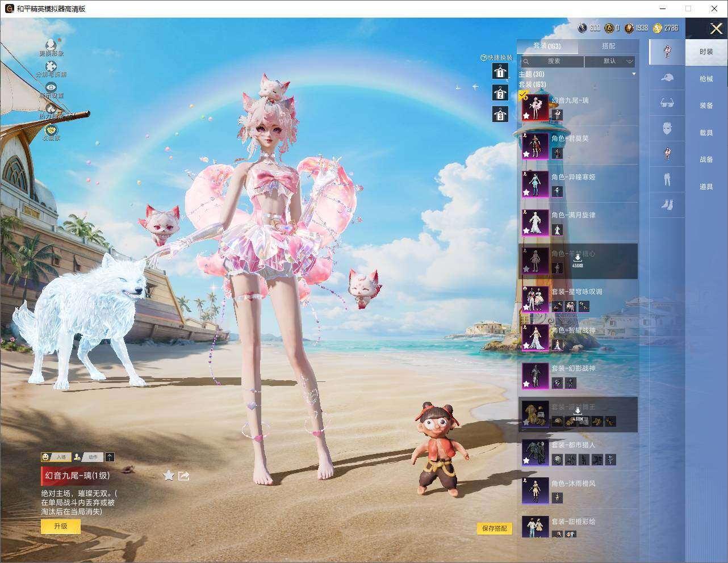Viewport: 728px width, 563px height.
Task: Switch to the 搭配 tab
Action: 608,46
